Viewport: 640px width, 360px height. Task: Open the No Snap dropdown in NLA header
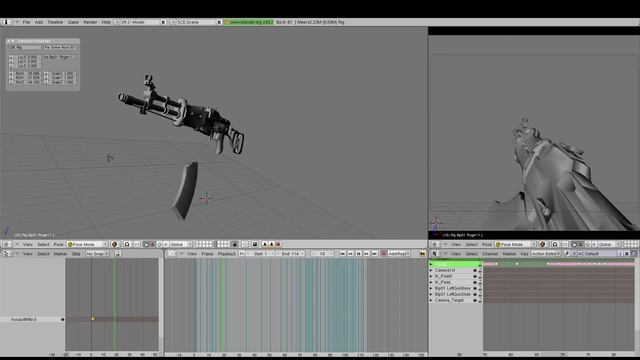pos(97,253)
